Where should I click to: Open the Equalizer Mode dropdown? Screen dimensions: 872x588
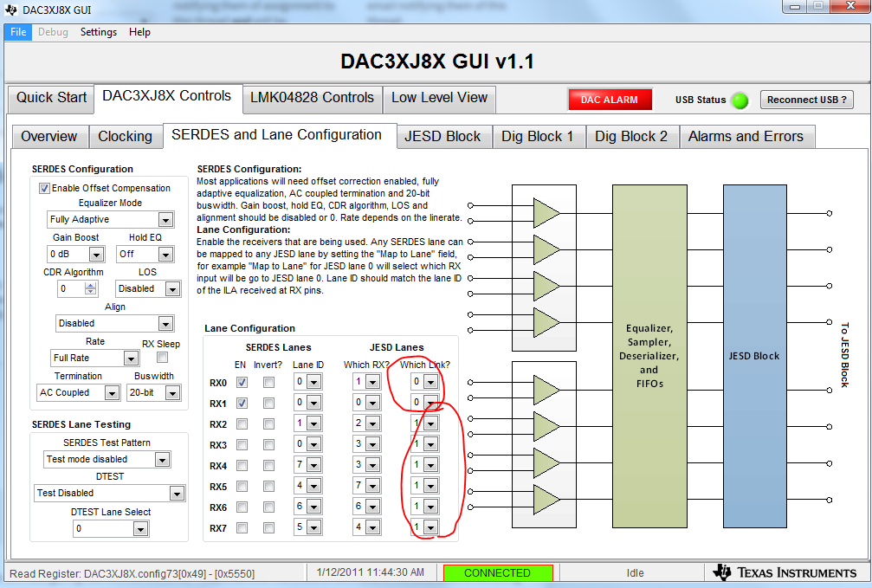coord(110,220)
